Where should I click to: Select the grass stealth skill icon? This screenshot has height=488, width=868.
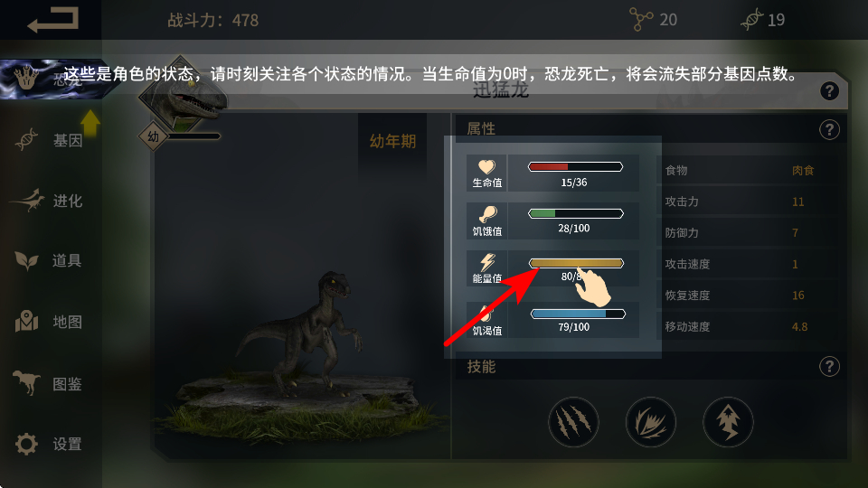650,422
